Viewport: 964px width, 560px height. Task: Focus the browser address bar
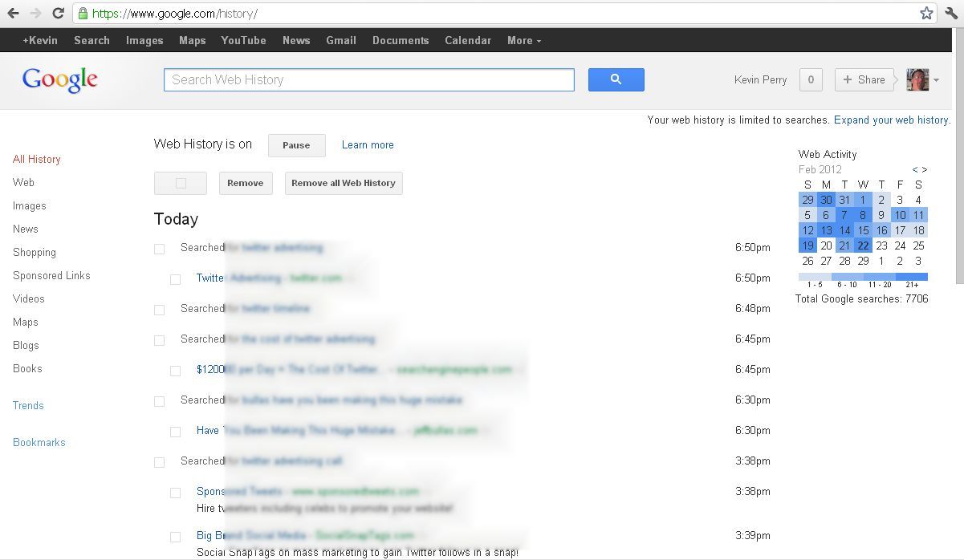point(506,14)
